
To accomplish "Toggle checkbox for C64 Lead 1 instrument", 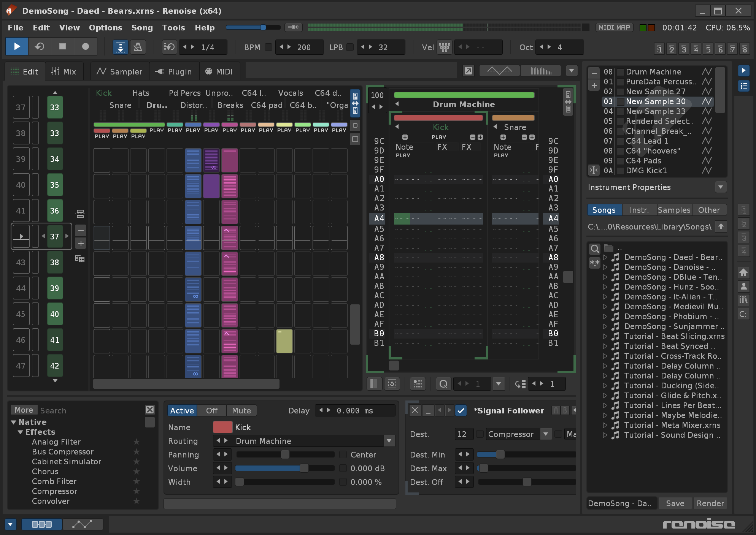I will [x=620, y=141].
